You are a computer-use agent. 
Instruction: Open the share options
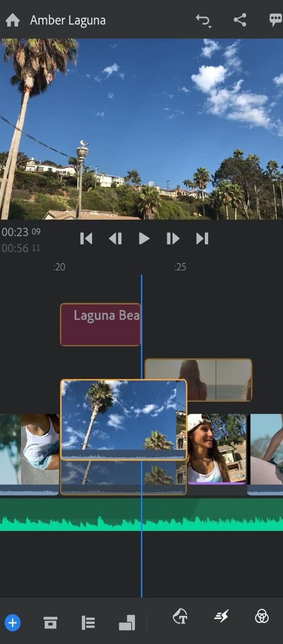pyautogui.click(x=240, y=20)
